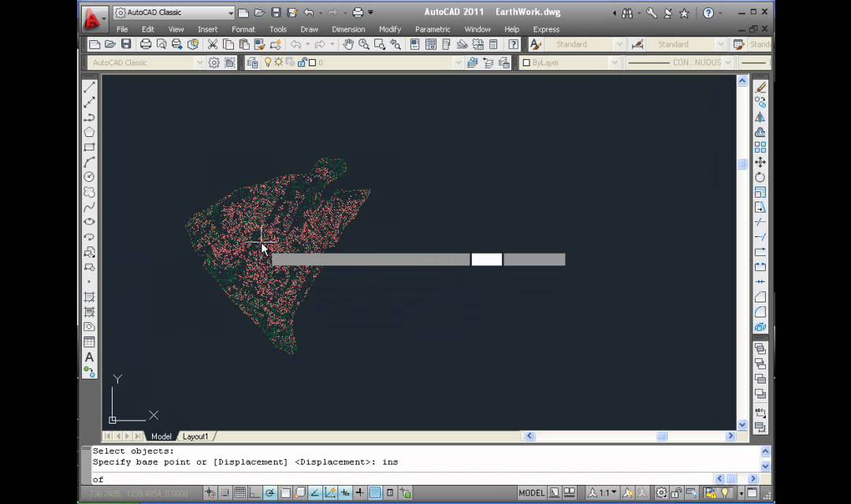Viewport: 851px width, 504px height.
Task: Open the Draw menu
Action: (309, 29)
